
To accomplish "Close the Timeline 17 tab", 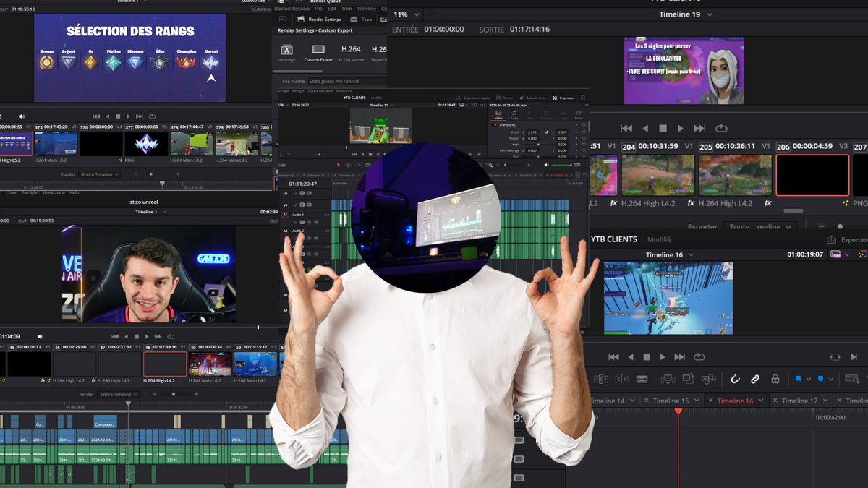I will point(775,401).
